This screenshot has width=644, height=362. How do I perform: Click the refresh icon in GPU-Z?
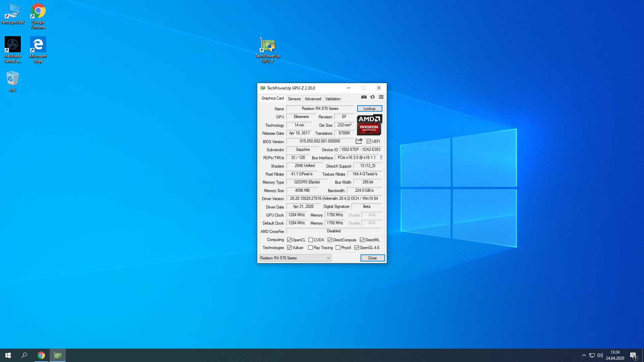click(x=372, y=97)
